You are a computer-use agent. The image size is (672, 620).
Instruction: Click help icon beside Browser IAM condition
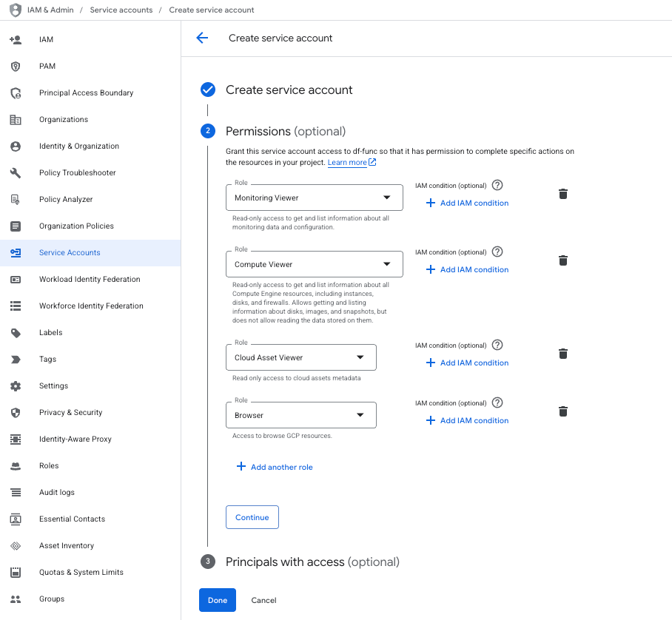pos(497,403)
